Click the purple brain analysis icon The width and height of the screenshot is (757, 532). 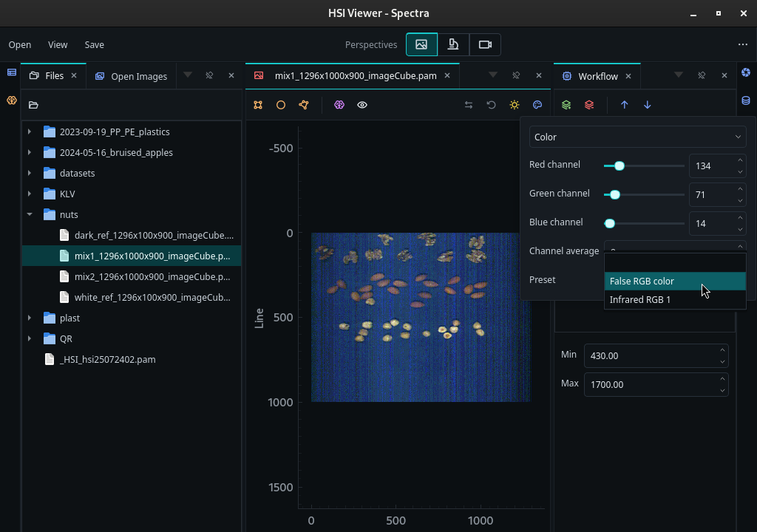339,105
